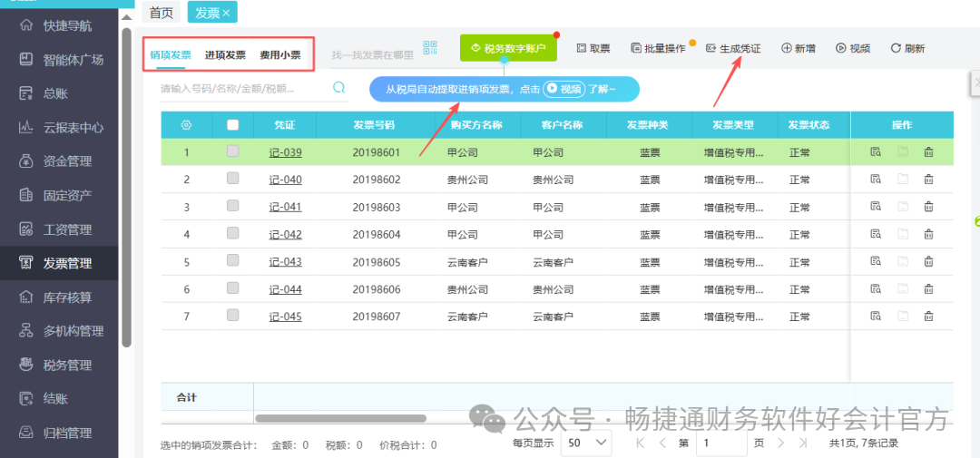Viewport: 980px width, 458px height.
Task: Delete the 记-044 invoice row
Action: click(x=929, y=289)
